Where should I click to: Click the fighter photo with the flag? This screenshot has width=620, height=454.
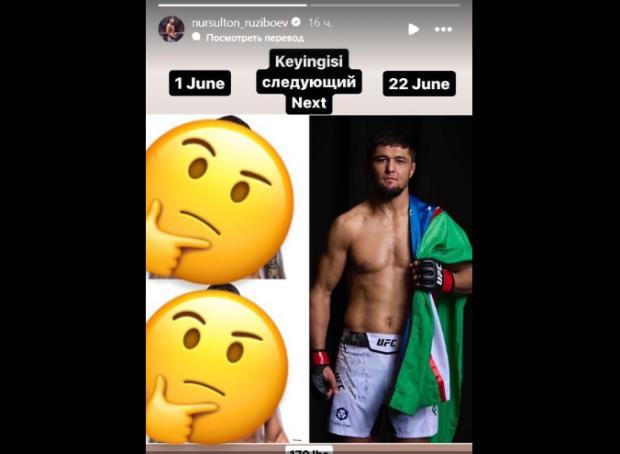coord(391,279)
